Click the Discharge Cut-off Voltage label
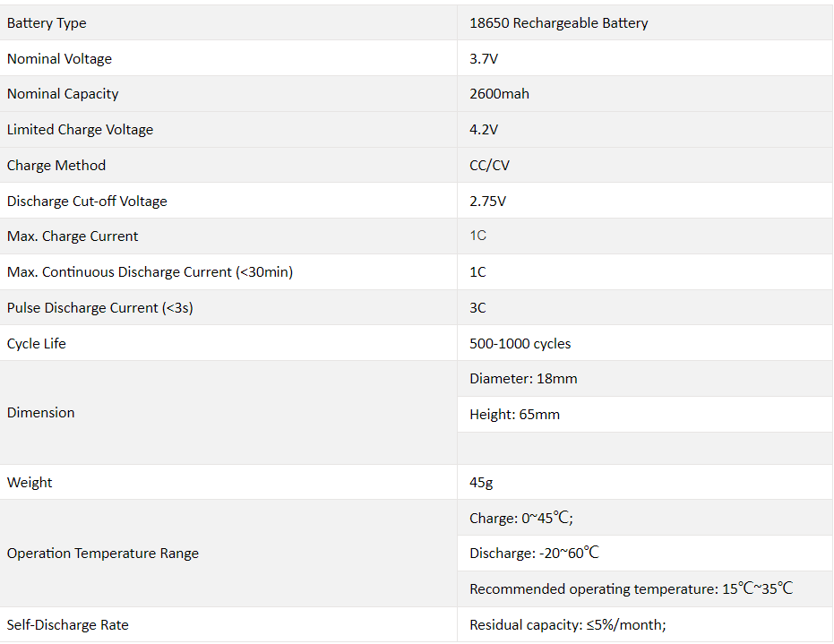The height and width of the screenshot is (644, 834). [x=87, y=202]
